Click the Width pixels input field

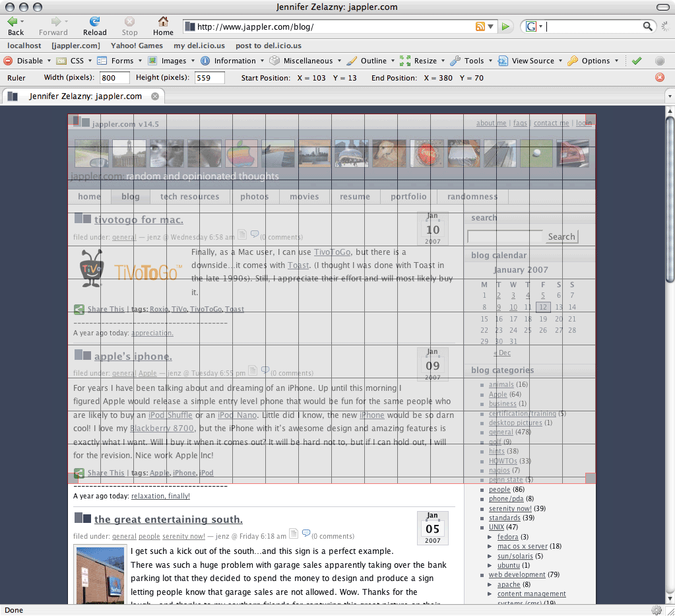coord(115,78)
